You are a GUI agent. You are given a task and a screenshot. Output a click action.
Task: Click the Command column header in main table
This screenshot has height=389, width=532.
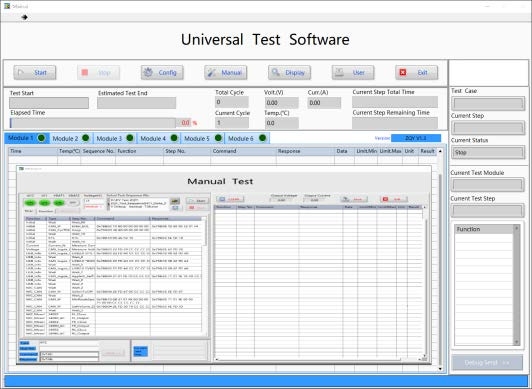(x=244, y=151)
